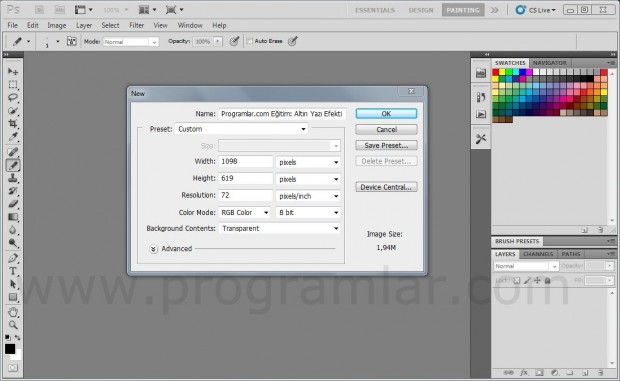Select the Hand tool
Screen dimensions: 620x381
13,312
